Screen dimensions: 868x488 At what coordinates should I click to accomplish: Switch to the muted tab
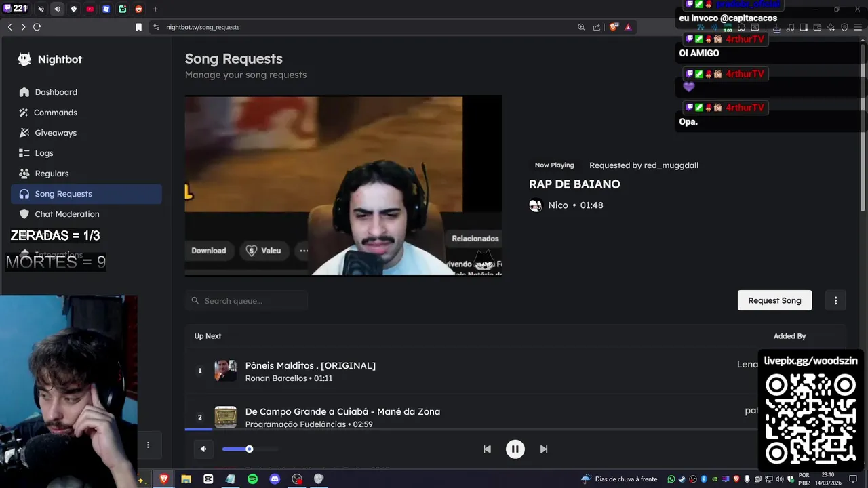(x=41, y=9)
